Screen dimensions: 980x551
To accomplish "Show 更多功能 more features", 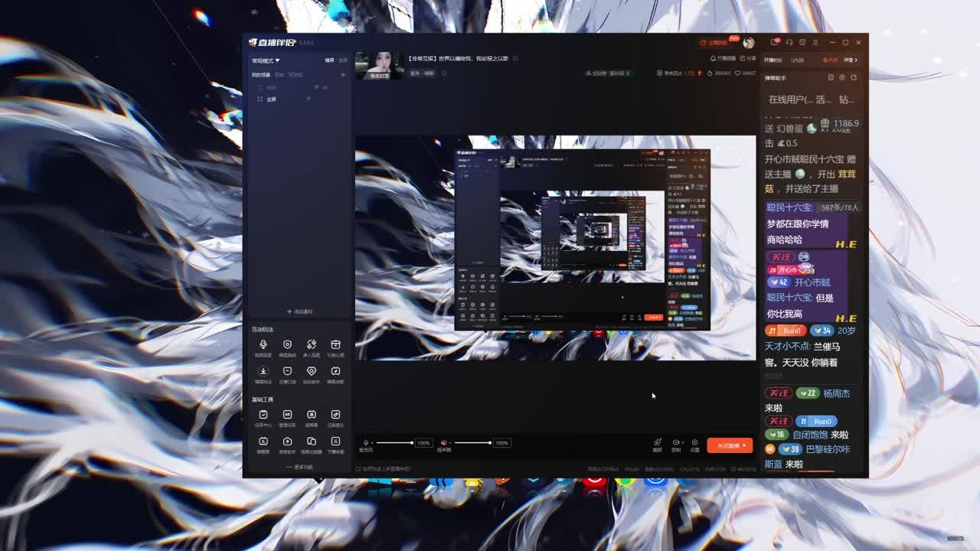I will pyautogui.click(x=299, y=467).
